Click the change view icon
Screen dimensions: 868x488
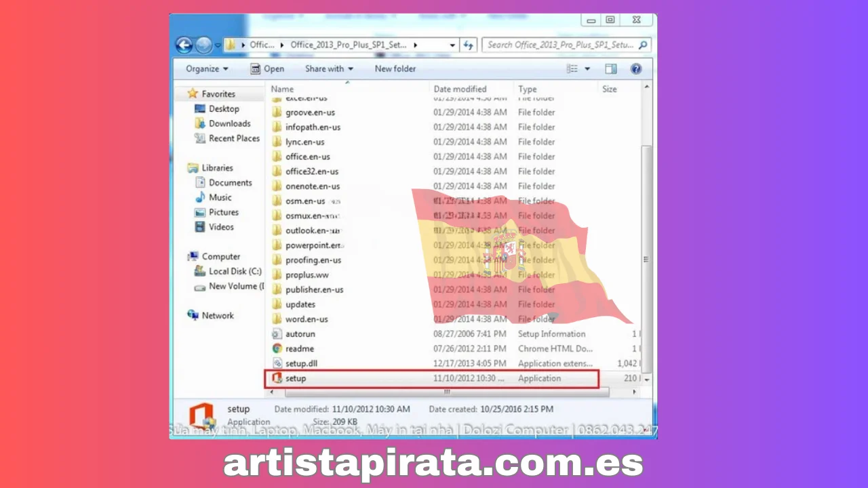pyautogui.click(x=572, y=68)
